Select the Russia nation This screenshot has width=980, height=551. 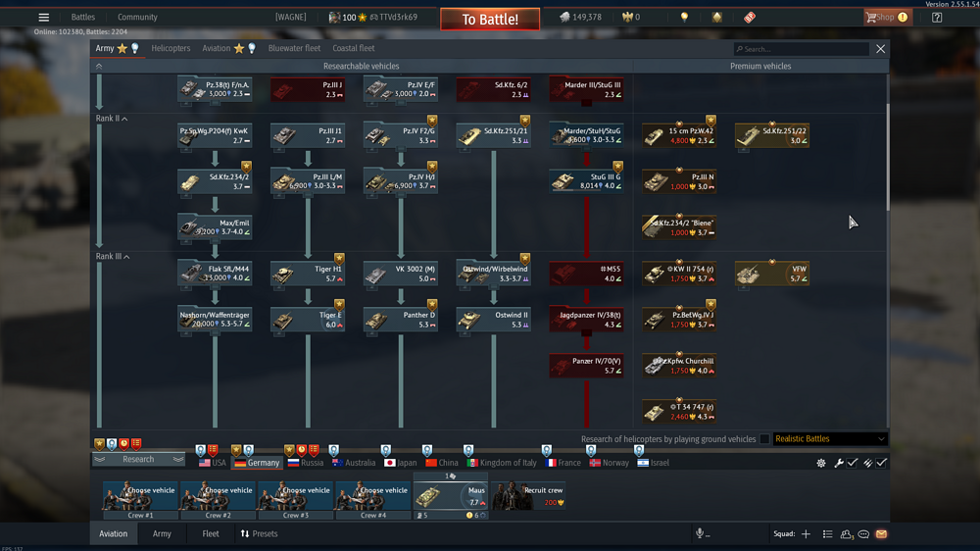coord(306,463)
